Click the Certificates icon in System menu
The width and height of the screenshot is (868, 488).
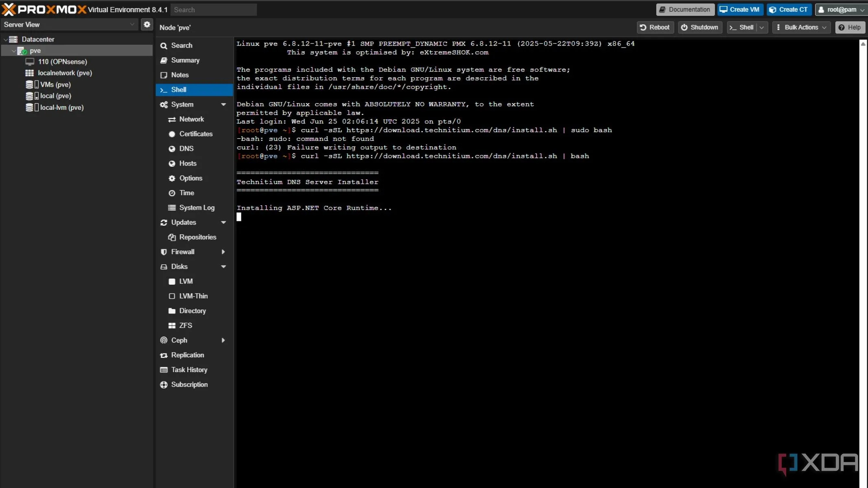point(172,134)
